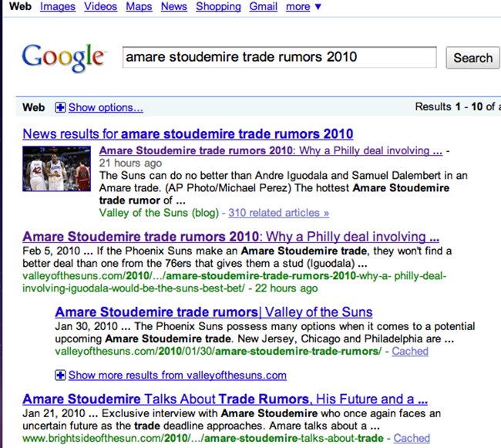Image resolution: width=501 pixels, height=448 pixels.
Task: Click the Search button
Action: tap(472, 58)
